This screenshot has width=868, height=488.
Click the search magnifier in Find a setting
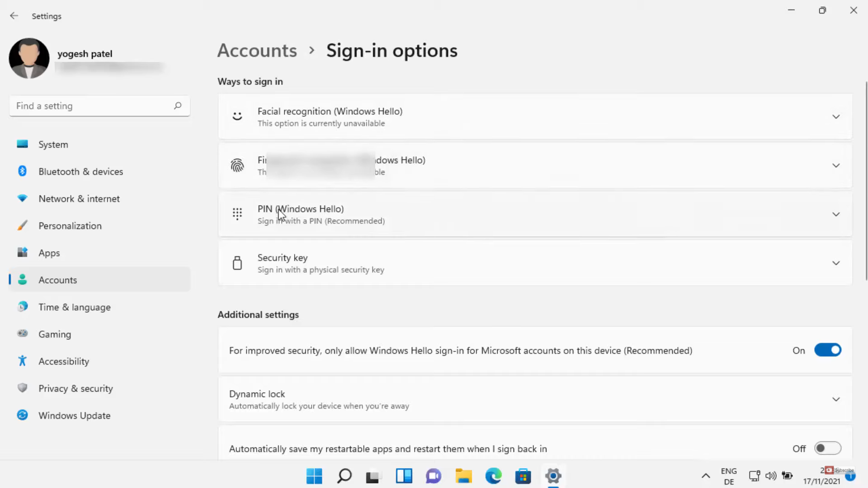pyautogui.click(x=178, y=106)
